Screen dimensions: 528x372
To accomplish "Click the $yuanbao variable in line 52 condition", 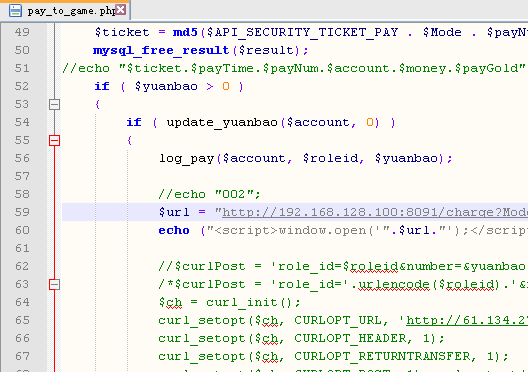I will coord(166,87).
